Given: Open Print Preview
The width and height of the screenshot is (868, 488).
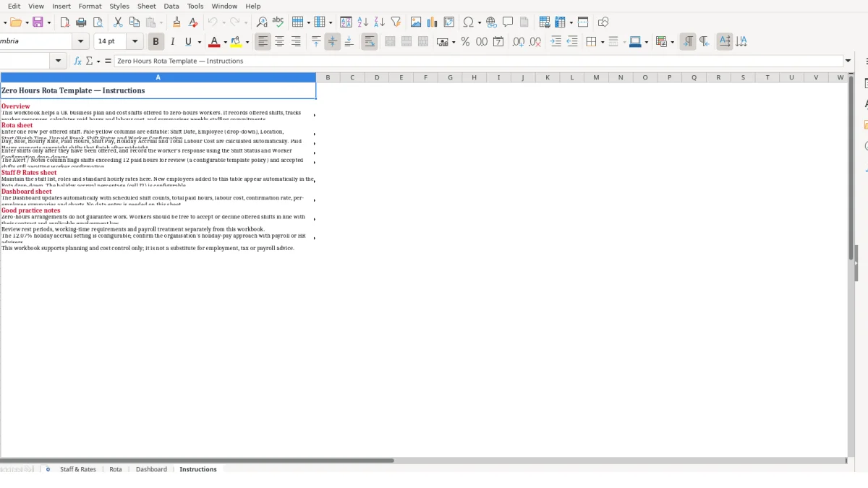Looking at the screenshot, I should [98, 22].
